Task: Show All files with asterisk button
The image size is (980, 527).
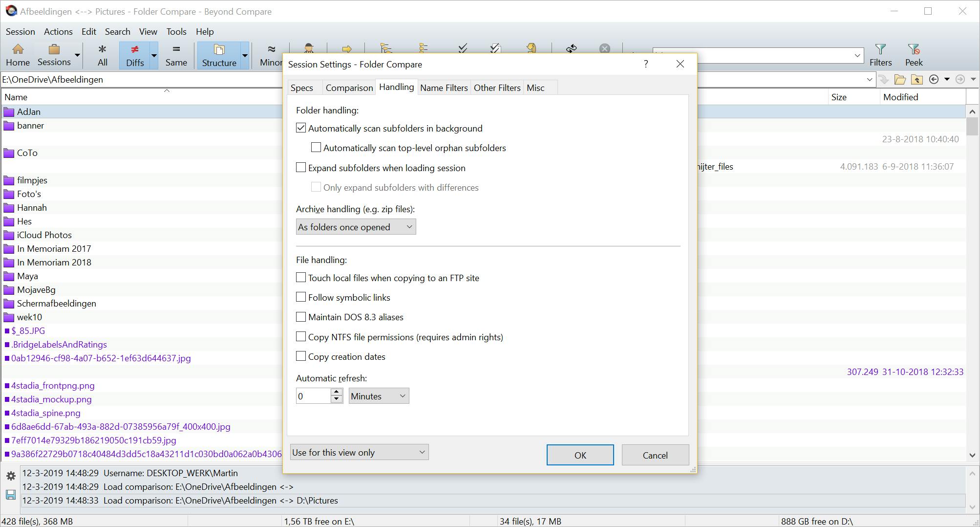Action: [102, 55]
